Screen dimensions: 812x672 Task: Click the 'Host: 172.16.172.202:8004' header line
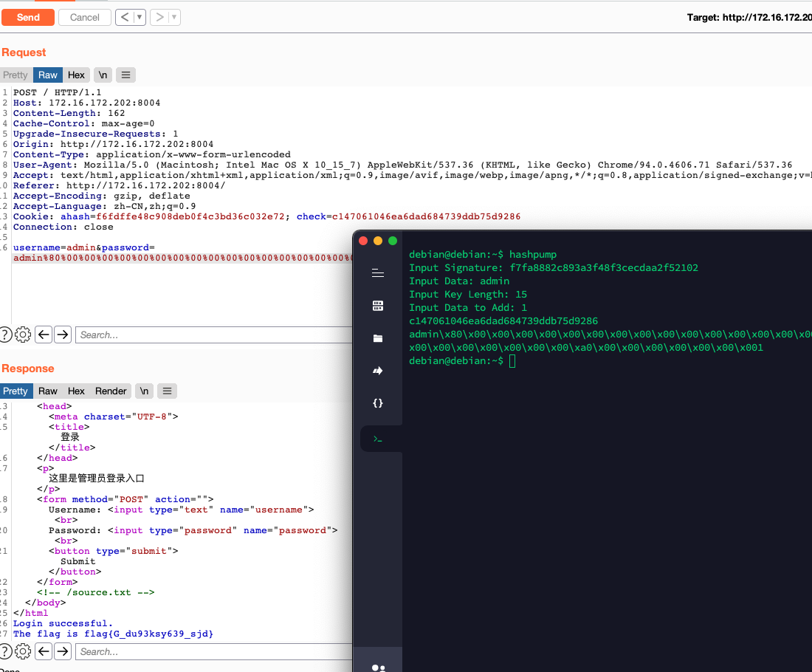pos(86,103)
